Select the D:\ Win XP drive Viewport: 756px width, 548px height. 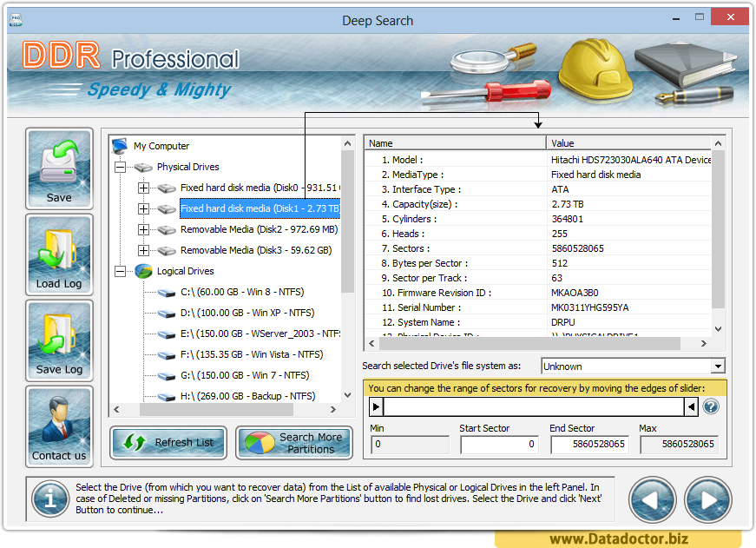[x=247, y=313]
